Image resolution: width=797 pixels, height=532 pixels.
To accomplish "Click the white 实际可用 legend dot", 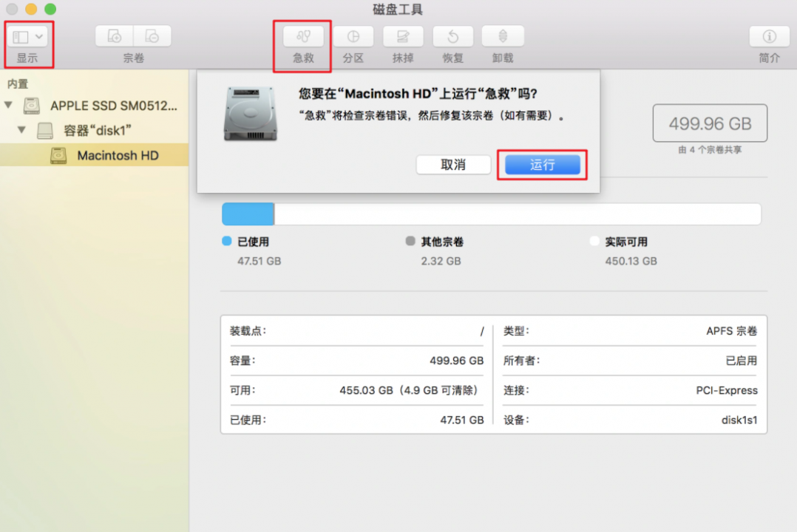I will (594, 241).
